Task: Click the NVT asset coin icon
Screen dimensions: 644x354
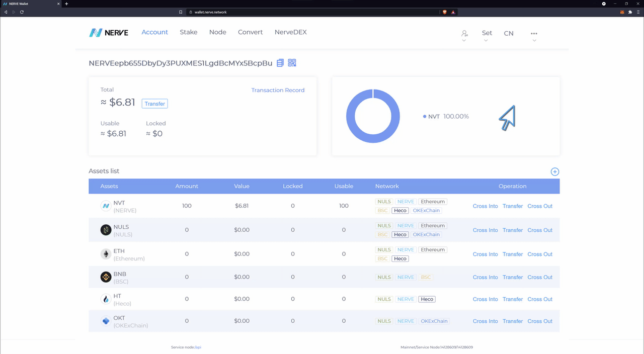Action: pyautogui.click(x=106, y=206)
